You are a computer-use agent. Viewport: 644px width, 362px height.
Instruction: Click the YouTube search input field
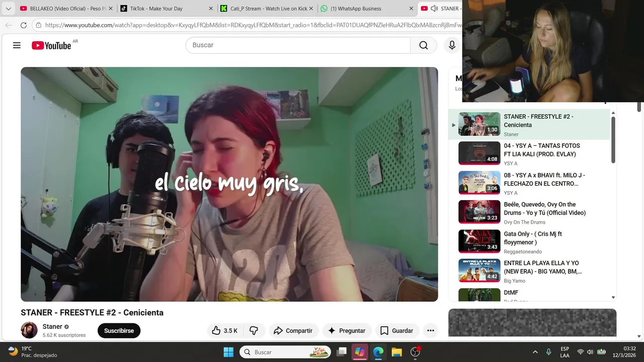pyautogui.click(x=298, y=45)
